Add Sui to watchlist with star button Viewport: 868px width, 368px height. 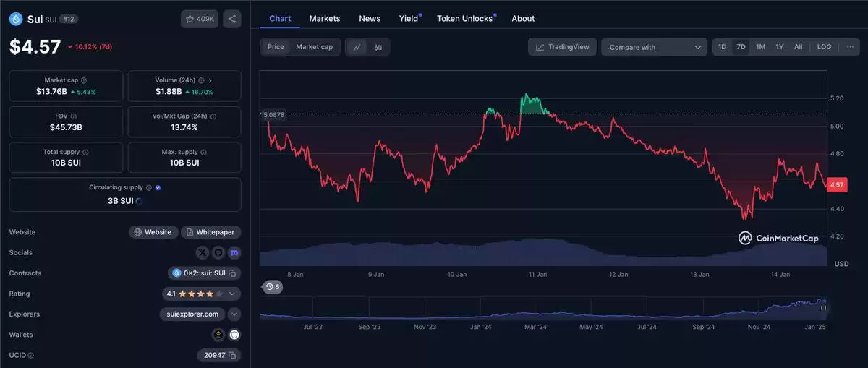click(x=200, y=20)
